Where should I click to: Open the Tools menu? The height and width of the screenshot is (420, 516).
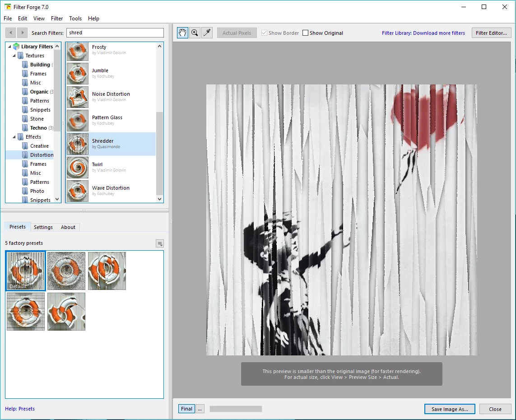click(75, 19)
